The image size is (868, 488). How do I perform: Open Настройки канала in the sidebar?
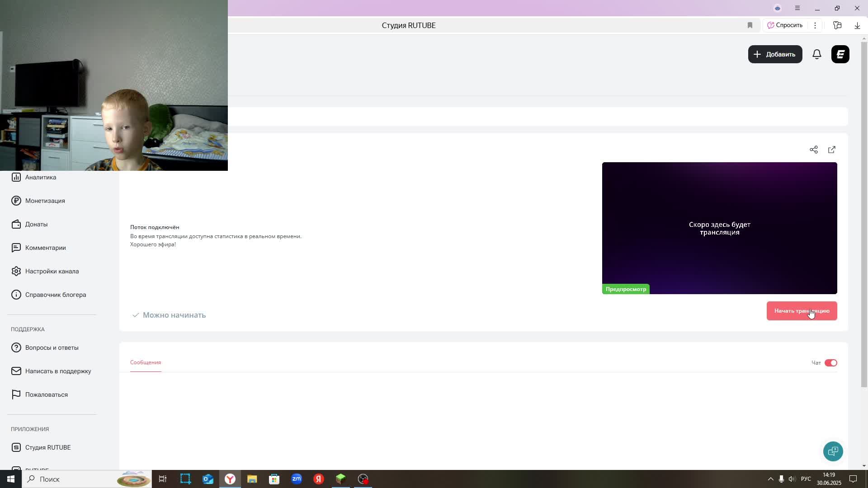click(52, 271)
